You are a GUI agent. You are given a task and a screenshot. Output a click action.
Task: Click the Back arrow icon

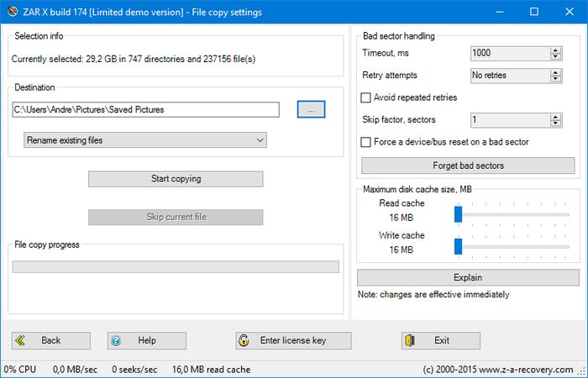(x=20, y=340)
